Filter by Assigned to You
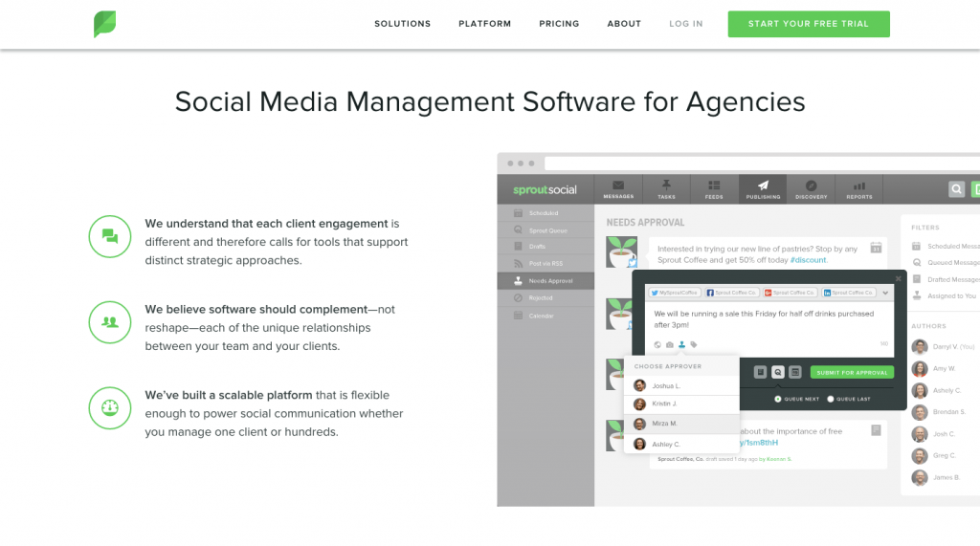This screenshot has height=546, width=980. point(945,295)
